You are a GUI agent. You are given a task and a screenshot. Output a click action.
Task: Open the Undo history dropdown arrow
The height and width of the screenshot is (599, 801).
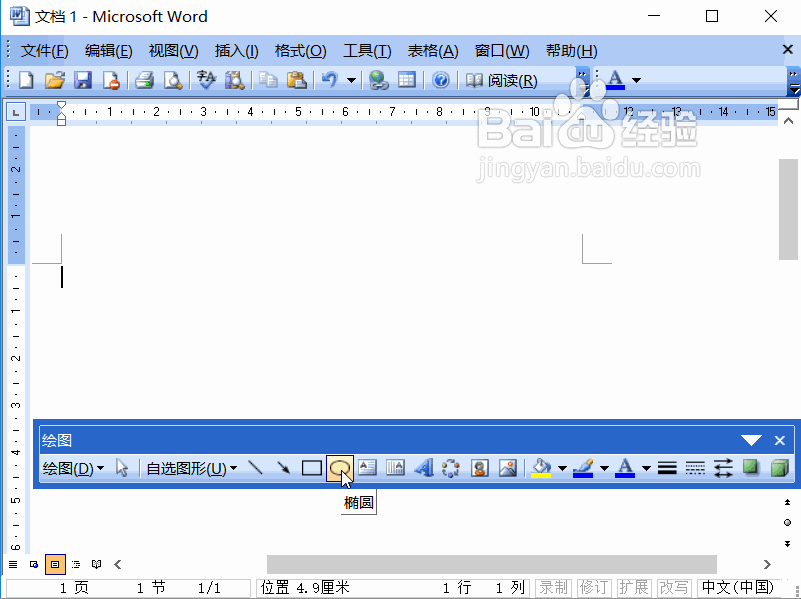click(x=351, y=80)
